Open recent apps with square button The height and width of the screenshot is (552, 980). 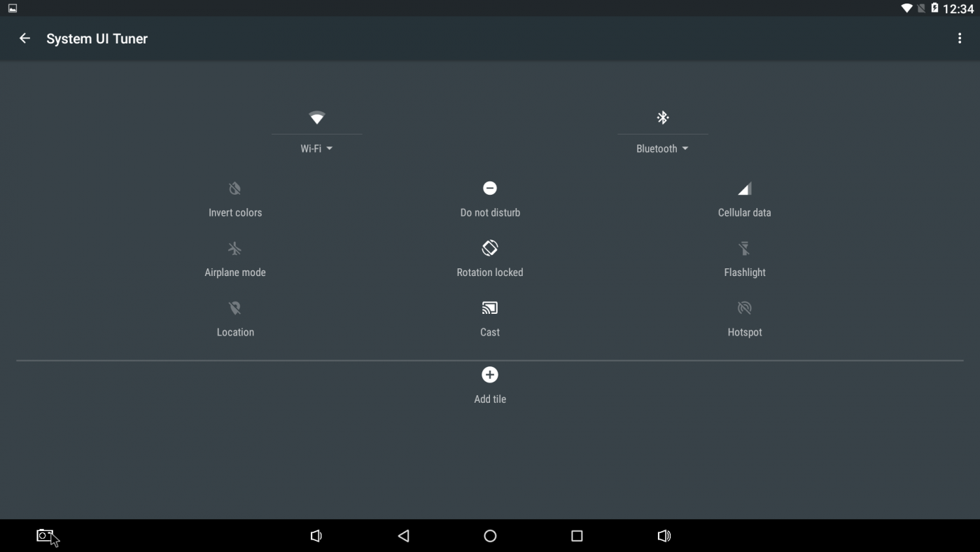click(x=577, y=536)
